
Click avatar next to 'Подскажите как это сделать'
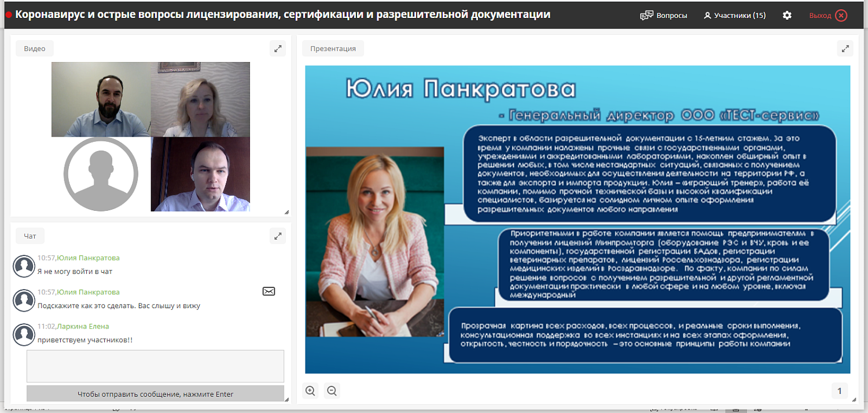(24, 300)
